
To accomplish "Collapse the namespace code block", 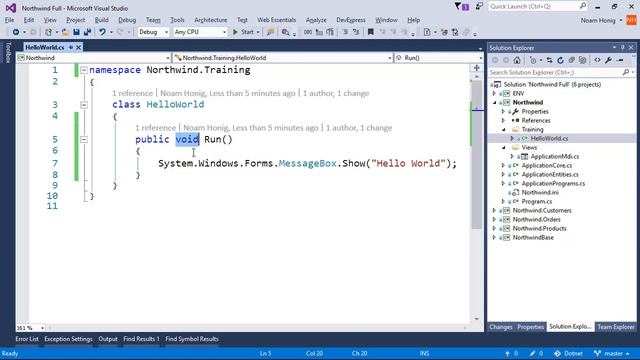I will tap(84, 70).
